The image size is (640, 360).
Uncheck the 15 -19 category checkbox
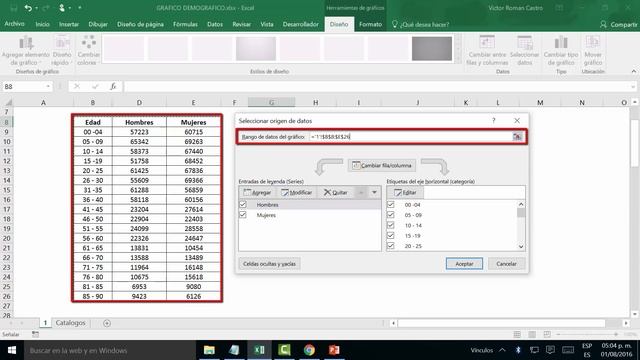point(391,236)
